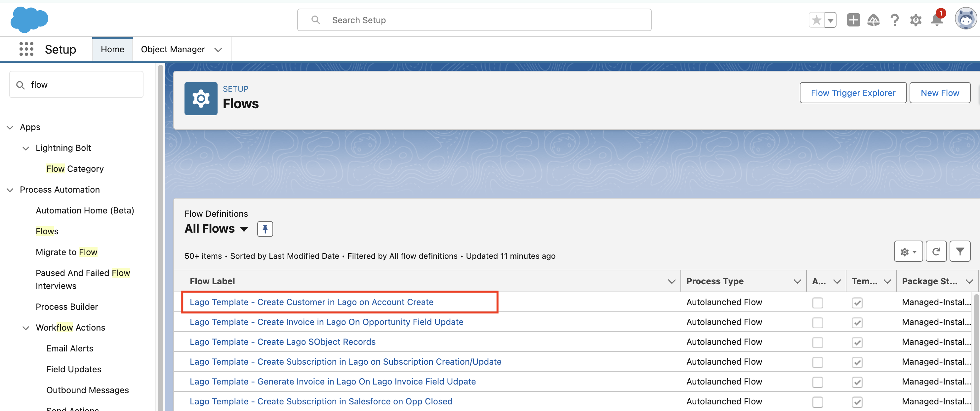Open Field Updates in sidebar
The width and height of the screenshot is (980, 411).
(74, 369)
